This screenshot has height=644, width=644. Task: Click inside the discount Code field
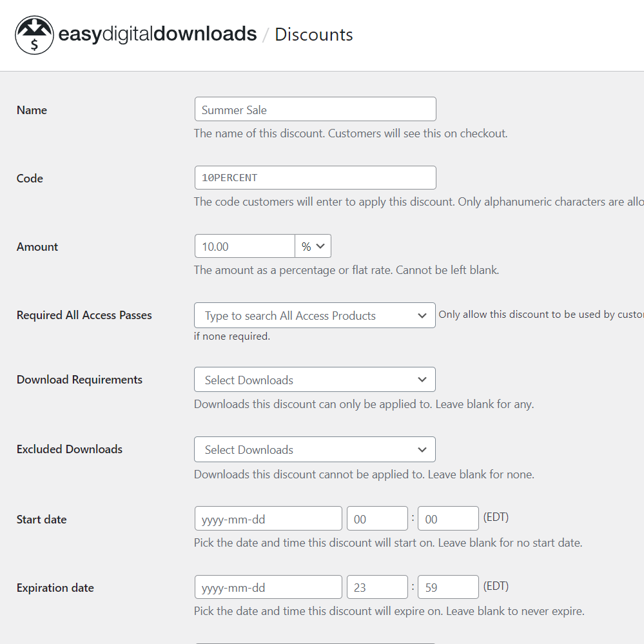(x=315, y=177)
